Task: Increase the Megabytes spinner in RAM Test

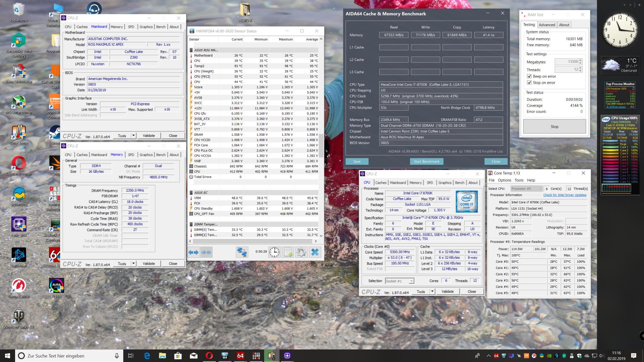Action: click(x=580, y=60)
